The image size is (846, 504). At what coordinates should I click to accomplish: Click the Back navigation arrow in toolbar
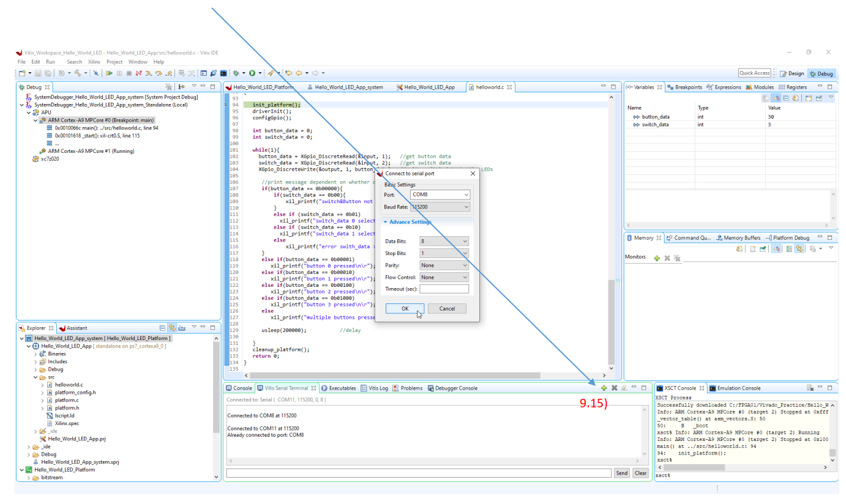pyautogui.click(x=299, y=73)
